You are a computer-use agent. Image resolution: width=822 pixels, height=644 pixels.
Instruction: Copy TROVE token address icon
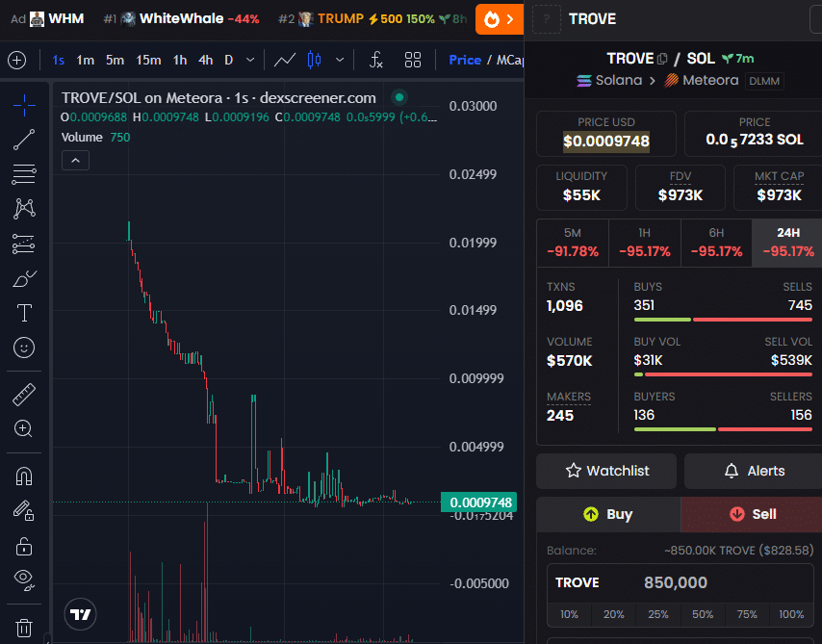click(x=662, y=59)
